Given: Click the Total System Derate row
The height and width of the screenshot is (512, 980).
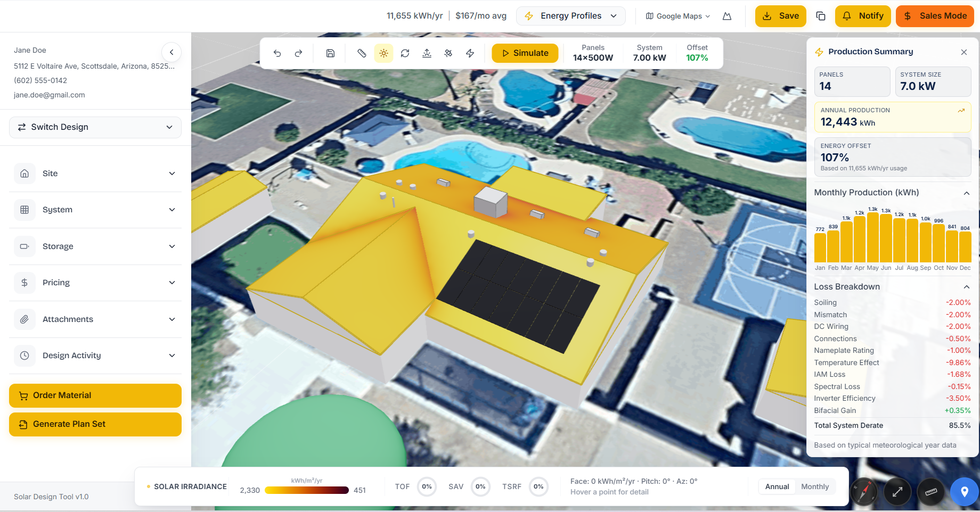Looking at the screenshot, I should (x=892, y=425).
